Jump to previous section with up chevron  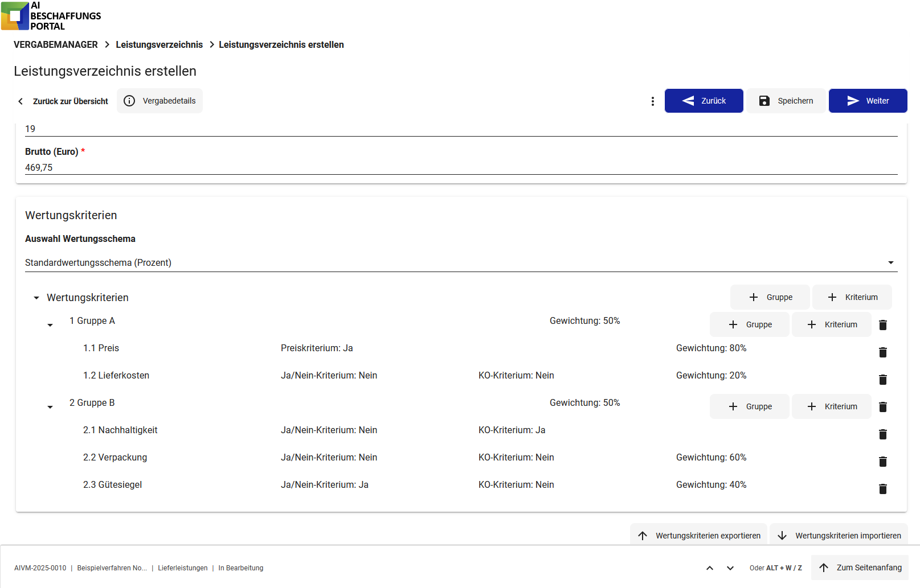709,568
